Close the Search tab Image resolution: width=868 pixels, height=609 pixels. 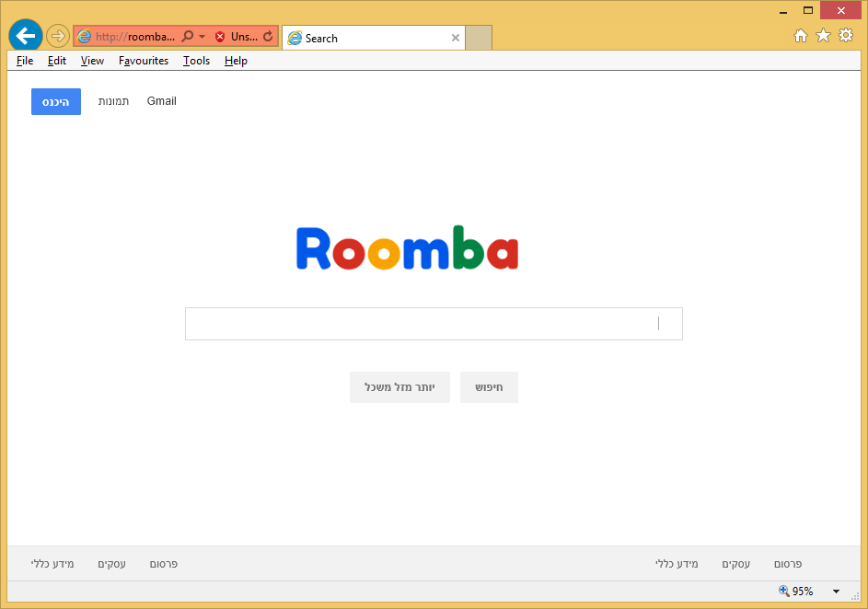[x=456, y=38]
